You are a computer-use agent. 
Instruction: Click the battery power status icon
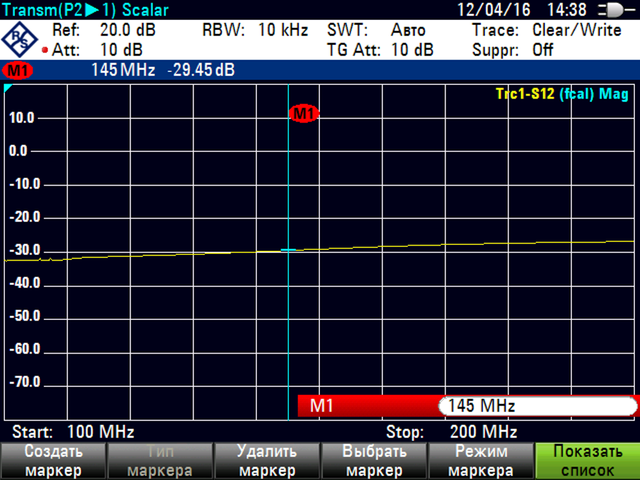tap(607, 9)
